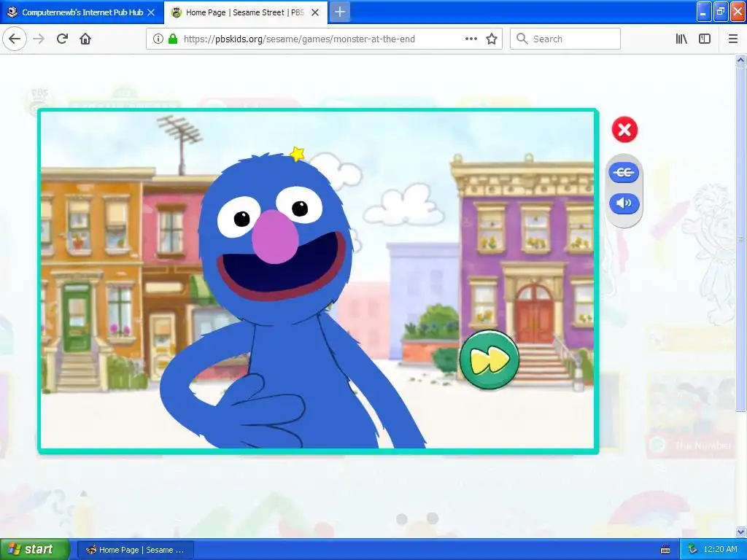
Task: Click page scrollbar down arrow
Action: coord(740,532)
